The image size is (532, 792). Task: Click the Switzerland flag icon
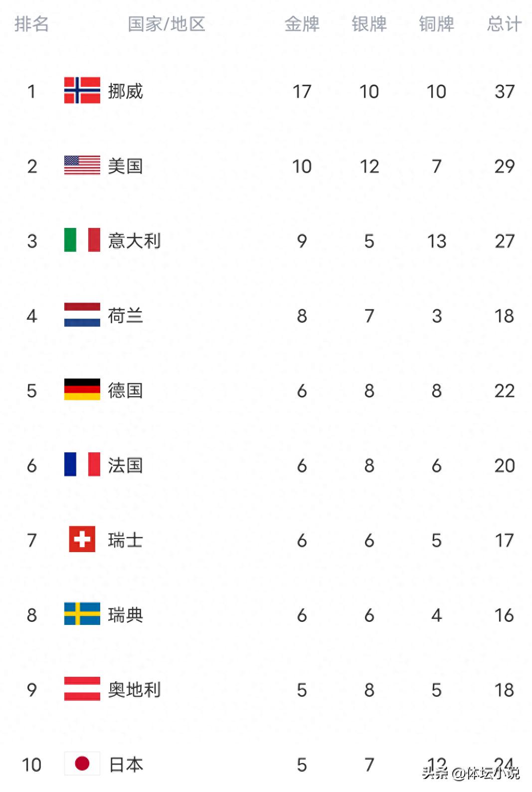pos(82,540)
